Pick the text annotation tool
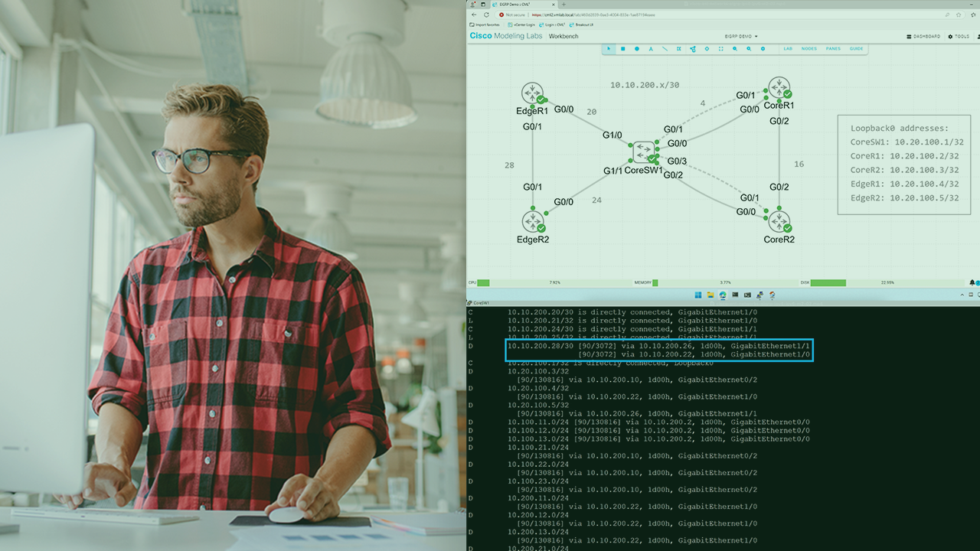980x551 pixels. [651, 49]
